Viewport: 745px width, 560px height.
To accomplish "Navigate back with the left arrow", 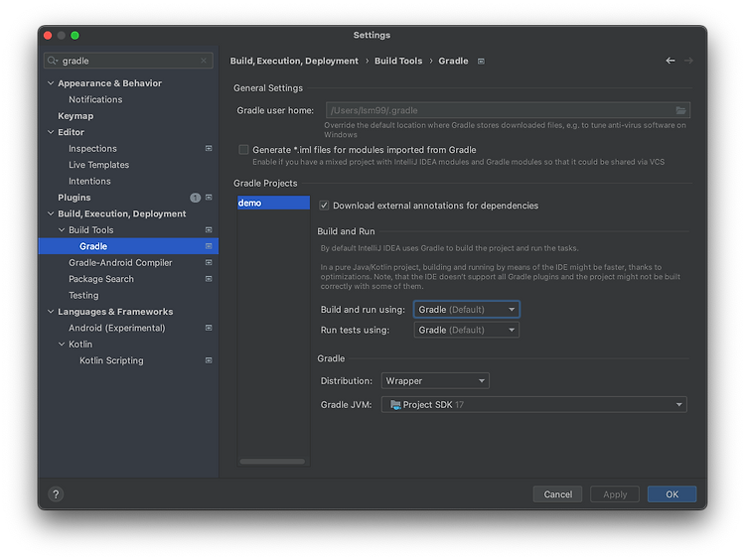I will (x=670, y=61).
